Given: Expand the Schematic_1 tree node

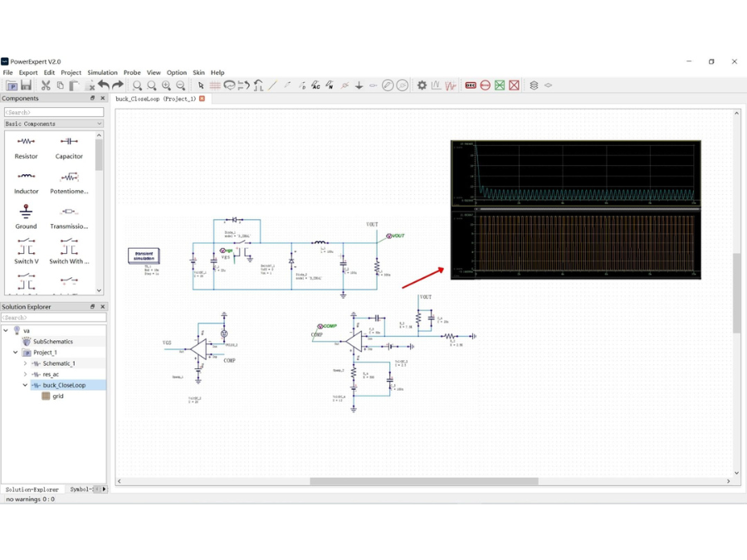Looking at the screenshot, I should (25, 363).
